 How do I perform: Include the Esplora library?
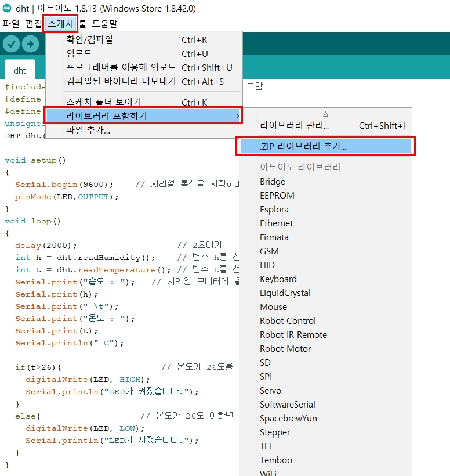pos(326,210)
